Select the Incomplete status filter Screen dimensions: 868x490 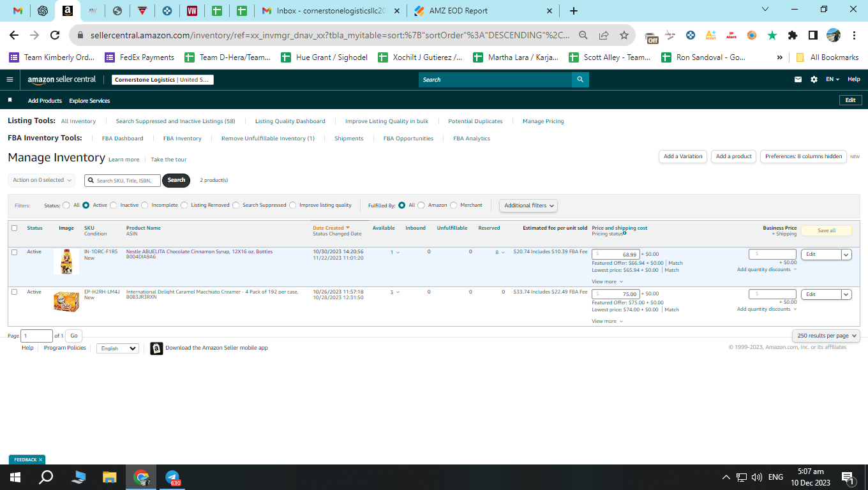tap(145, 205)
